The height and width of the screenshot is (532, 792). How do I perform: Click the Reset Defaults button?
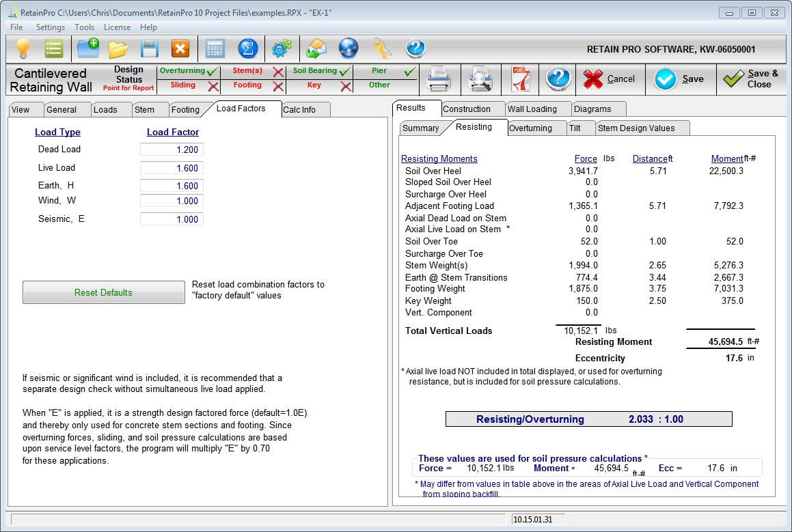pyautogui.click(x=104, y=292)
